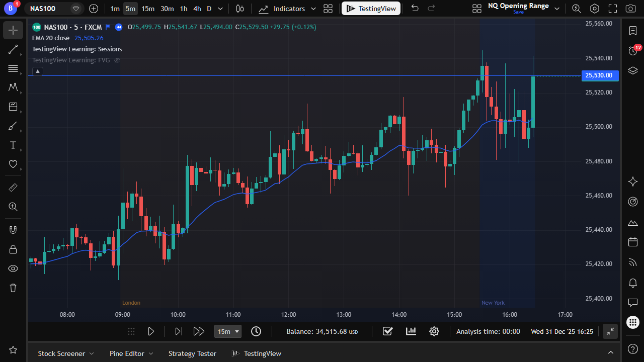
Task: Show the hidden FVG indicator
Action: [117, 60]
